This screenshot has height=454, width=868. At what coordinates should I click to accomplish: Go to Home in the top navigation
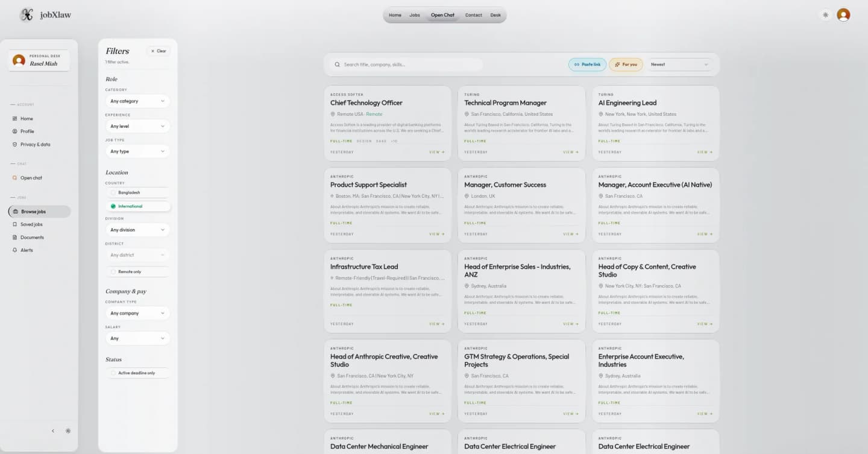(395, 15)
